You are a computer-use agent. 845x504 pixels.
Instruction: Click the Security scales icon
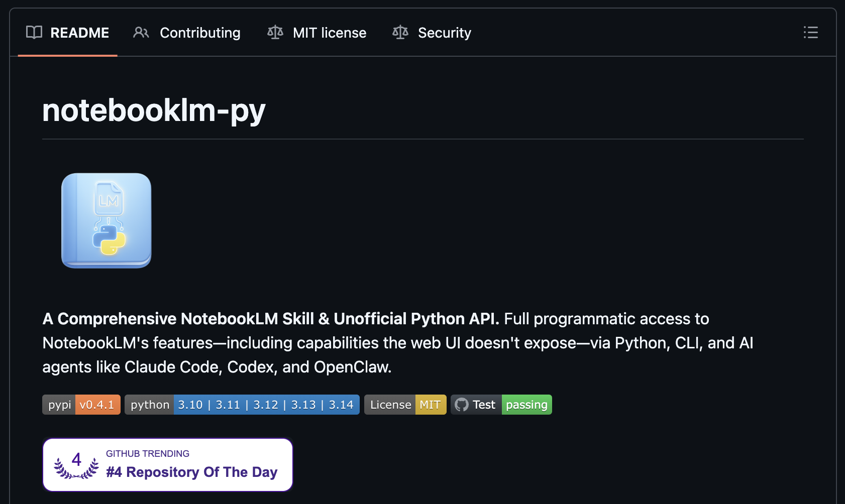pos(400,33)
